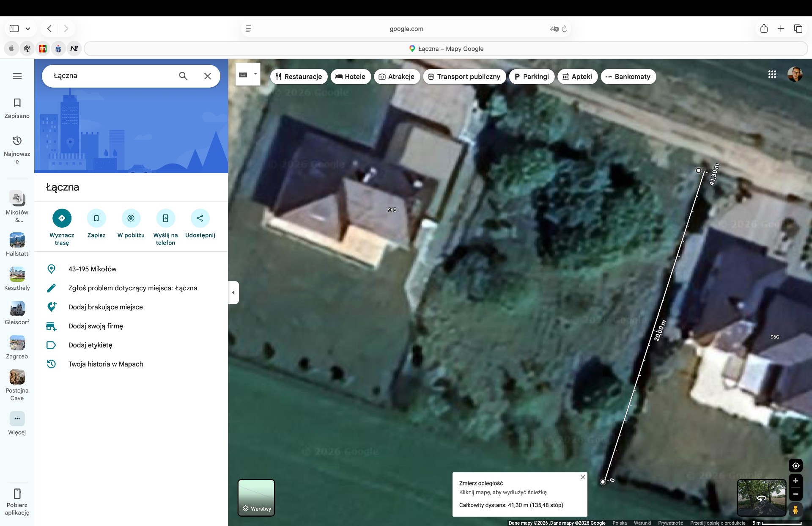This screenshot has width=812, height=526.
Task: Click the Safari share icon
Action: [x=764, y=28]
